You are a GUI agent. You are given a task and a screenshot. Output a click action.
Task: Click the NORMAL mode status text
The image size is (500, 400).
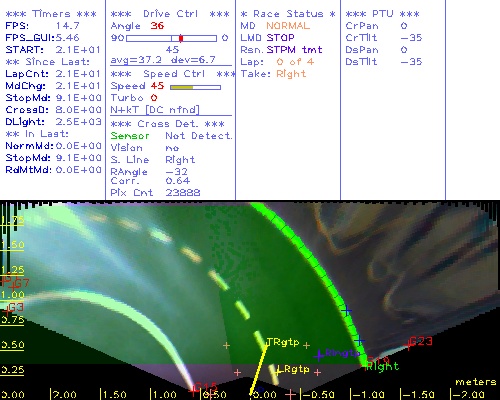click(288, 26)
